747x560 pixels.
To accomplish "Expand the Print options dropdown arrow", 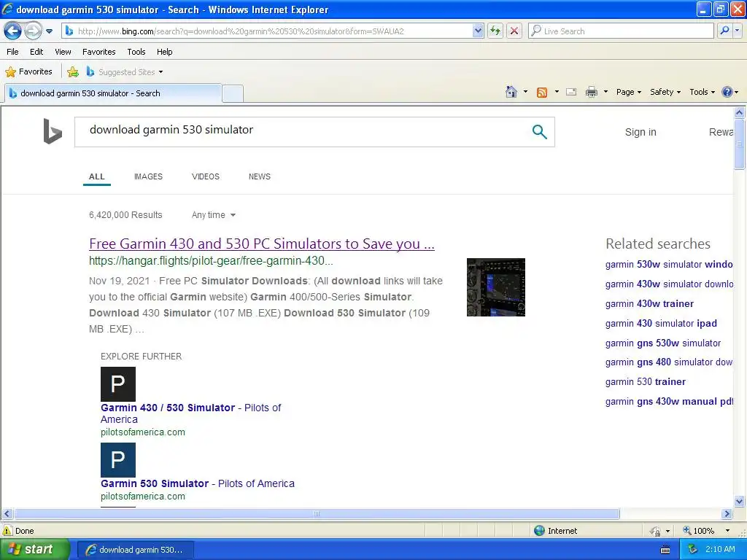I will coord(605,92).
